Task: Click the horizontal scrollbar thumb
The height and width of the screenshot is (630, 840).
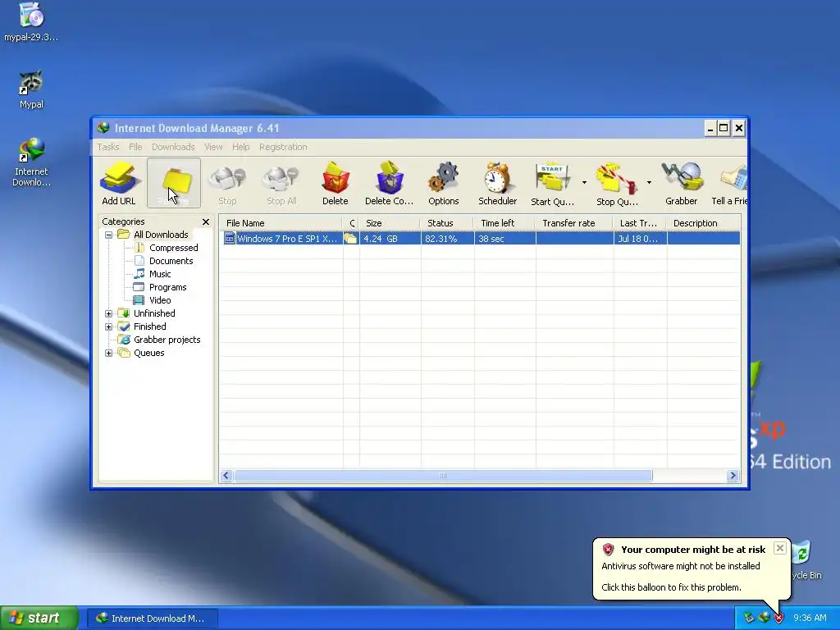Action: coord(443,476)
